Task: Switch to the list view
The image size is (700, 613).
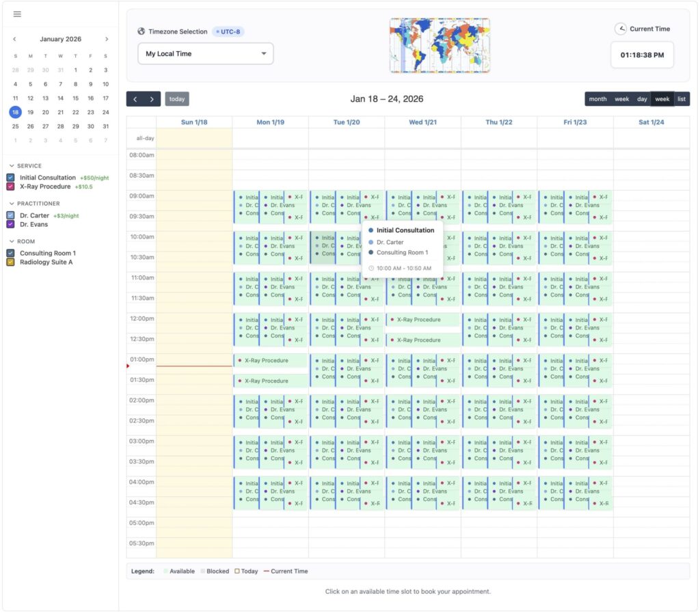Action: click(681, 99)
